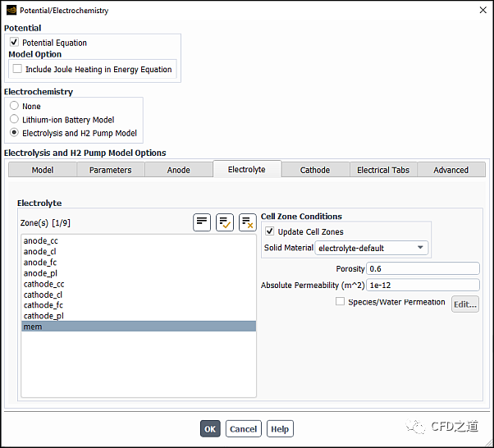Click the Absolute Permeability input field
Screen dimensions: 494x448
pos(423,286)
